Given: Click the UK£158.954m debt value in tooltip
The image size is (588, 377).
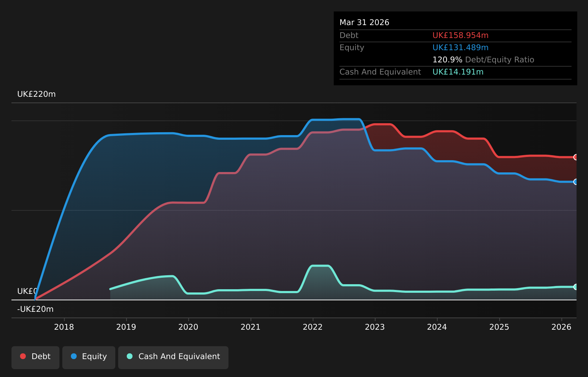Looking at the screenshot, I should pyautogui.click(x=461, y=35).
